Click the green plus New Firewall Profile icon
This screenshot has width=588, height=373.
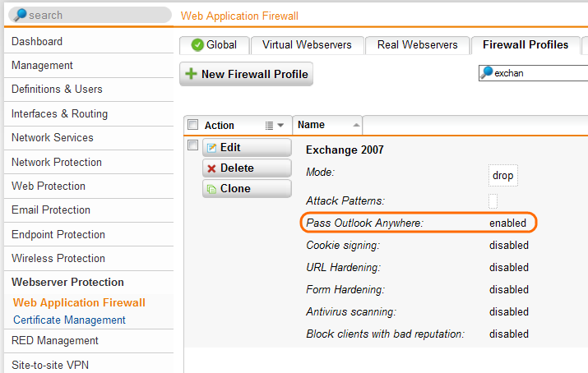(x=192, y=74)
